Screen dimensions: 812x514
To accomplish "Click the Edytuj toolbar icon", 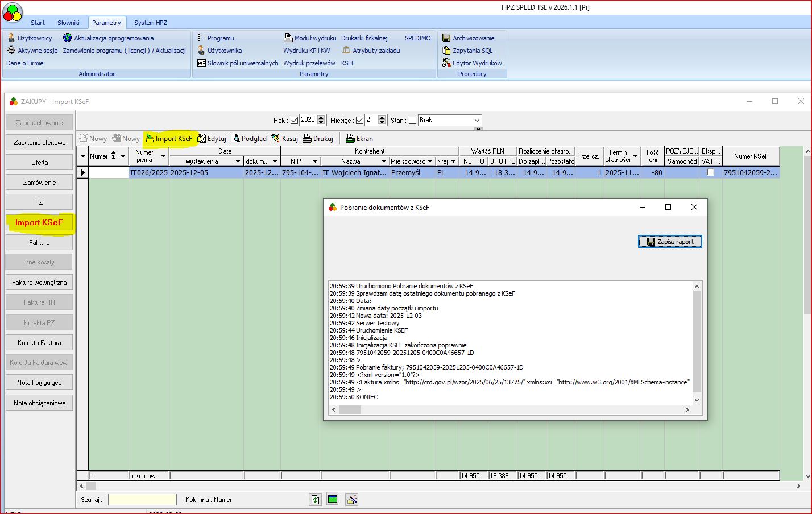I will coord(201,138).
